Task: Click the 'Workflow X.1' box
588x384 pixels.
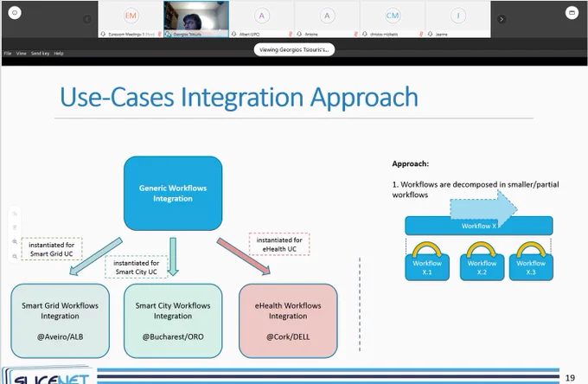Action: click(427, 267)
